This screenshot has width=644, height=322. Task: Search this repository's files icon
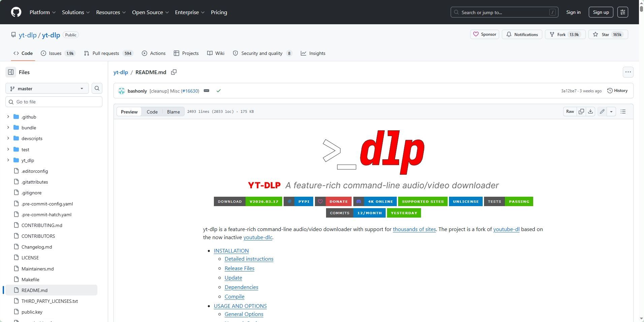(97, 88)
